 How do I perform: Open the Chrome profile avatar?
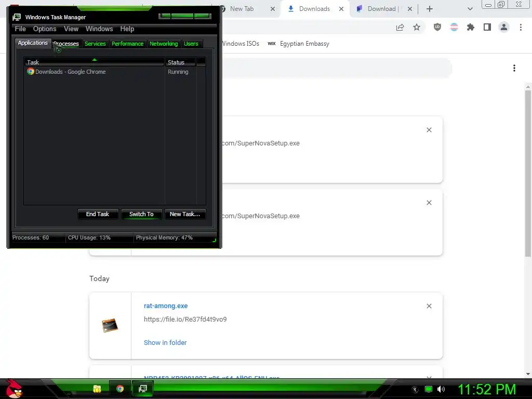click(504, 27)
